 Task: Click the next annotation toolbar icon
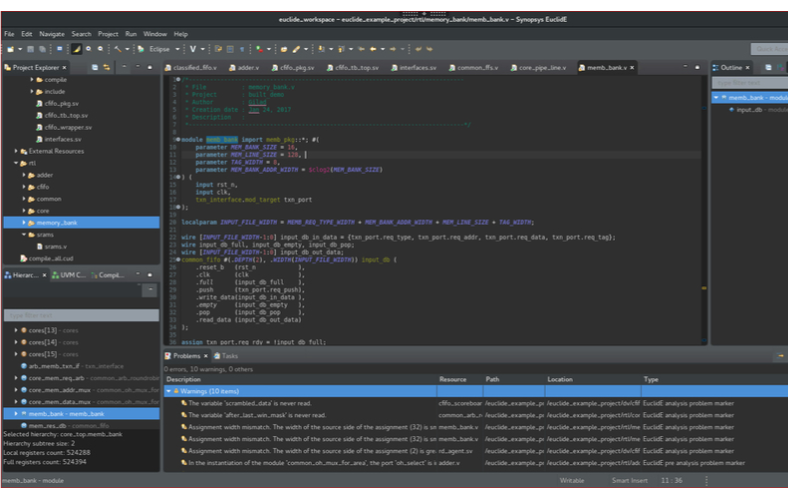(x=322, y=49)
